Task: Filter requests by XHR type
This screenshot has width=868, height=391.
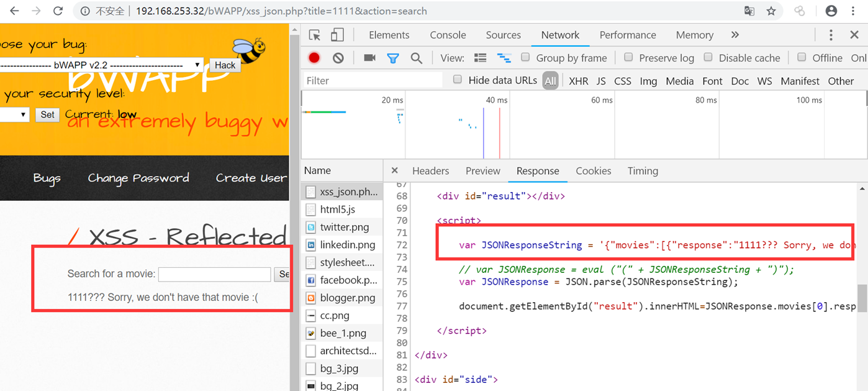Action: [578, 81]
